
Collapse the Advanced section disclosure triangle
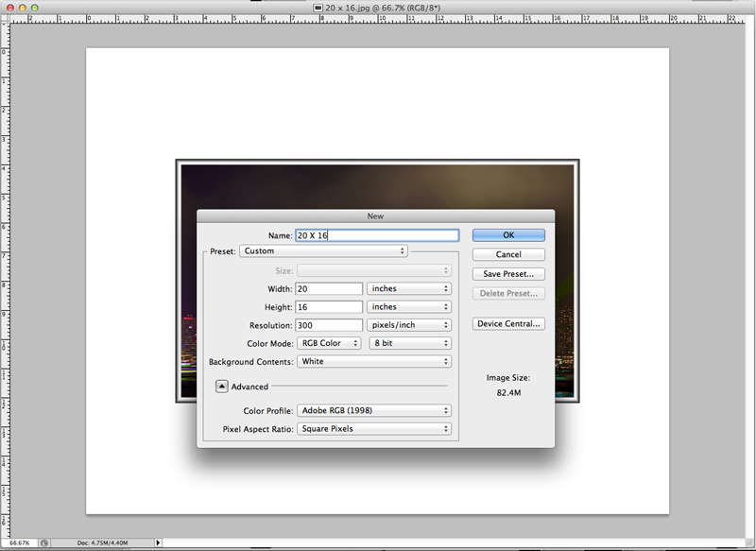tap(221, 386)
